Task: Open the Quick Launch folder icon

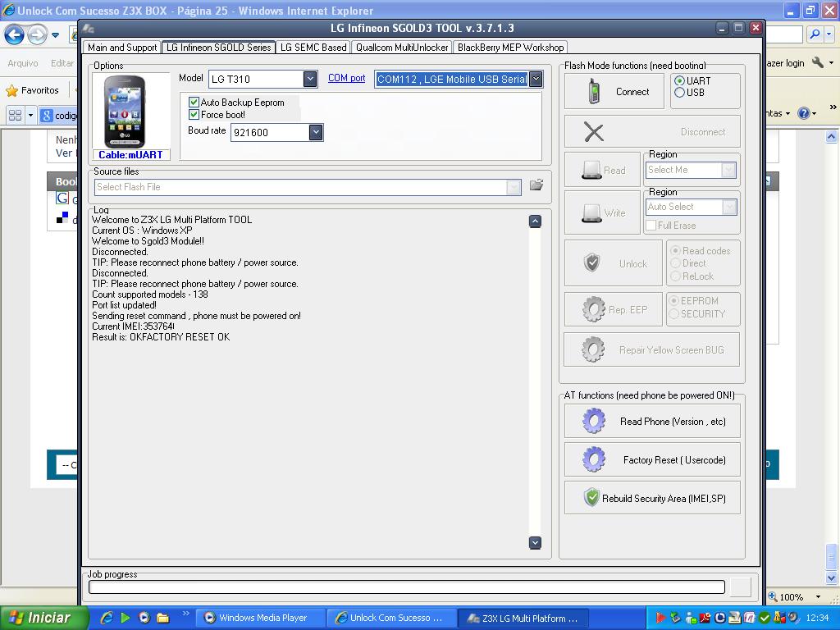Action: pos(162,618)
